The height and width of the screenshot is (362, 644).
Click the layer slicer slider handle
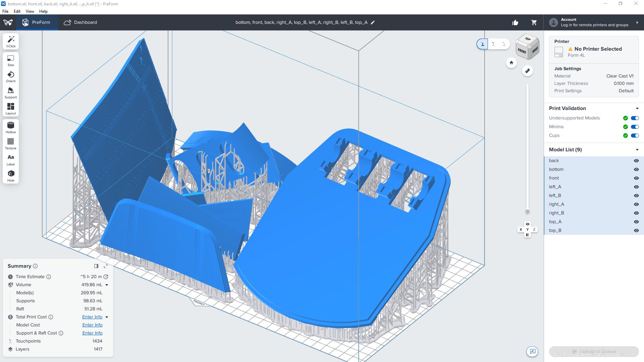click(527, 211)
